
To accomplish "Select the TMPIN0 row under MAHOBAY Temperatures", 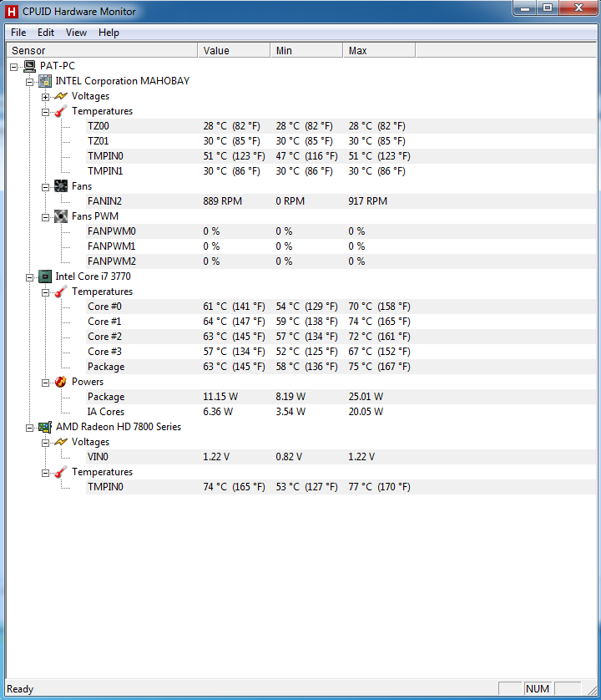I will [x=341, y=156].
